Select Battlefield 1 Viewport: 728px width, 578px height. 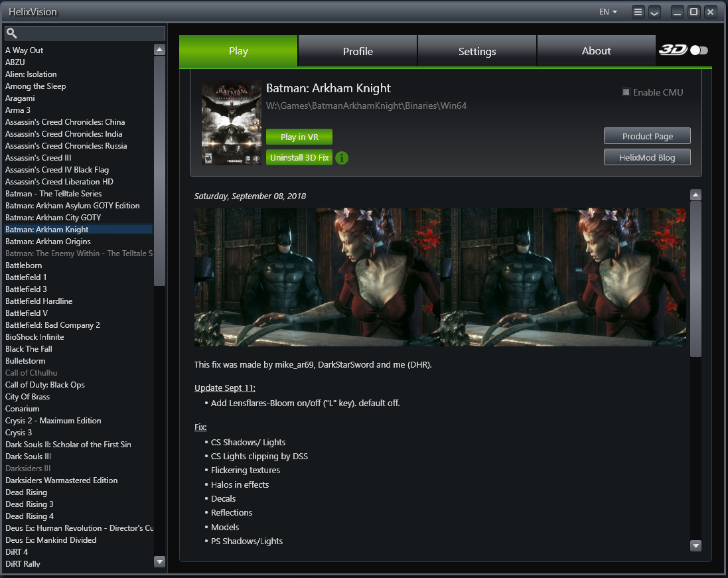25,277
